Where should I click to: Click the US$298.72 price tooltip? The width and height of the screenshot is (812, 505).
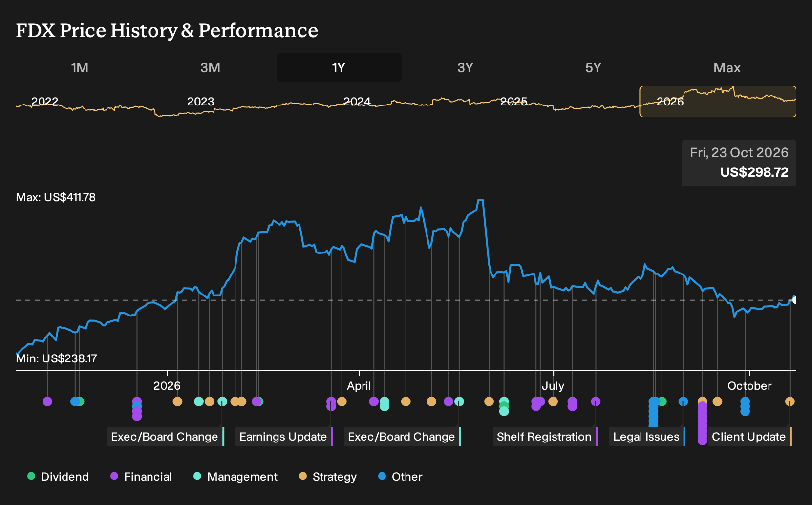pos(739,163)
